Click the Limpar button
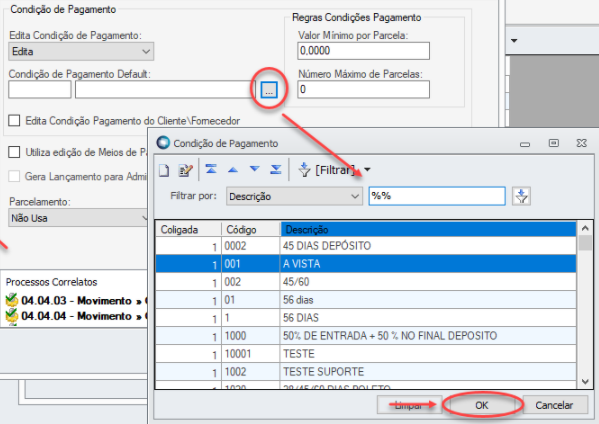The width and height of the screenshot is (599, 424). pyautogui.click(x=409, y=405)
